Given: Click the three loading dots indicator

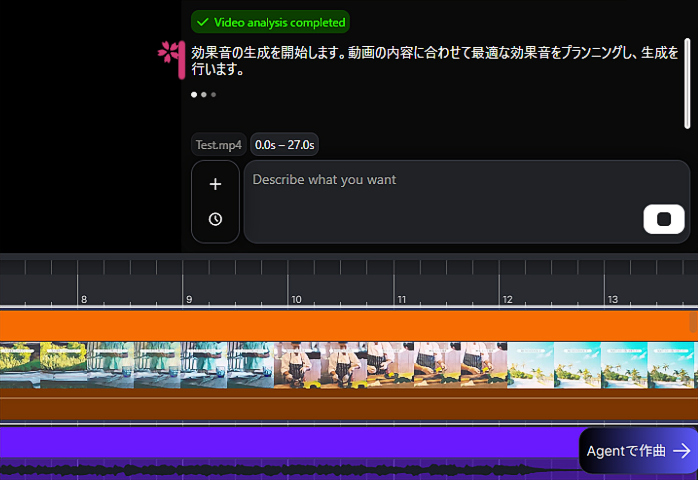Looking at the screenshot, I should coord(203,95).
